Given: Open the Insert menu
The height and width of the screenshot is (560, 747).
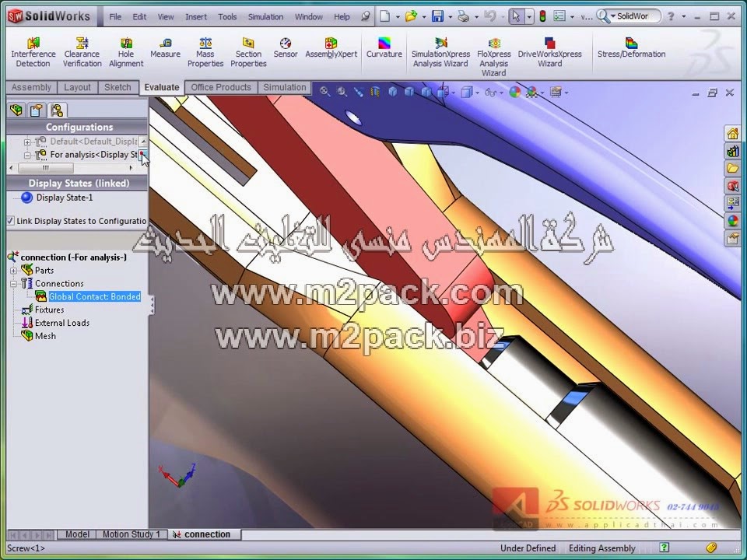Looking at the screenshot, I should [196, 16].
